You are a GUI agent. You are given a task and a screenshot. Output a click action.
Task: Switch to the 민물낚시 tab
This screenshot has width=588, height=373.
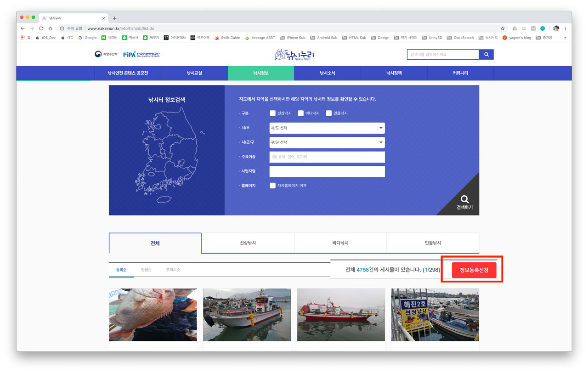tap(432, 243)
